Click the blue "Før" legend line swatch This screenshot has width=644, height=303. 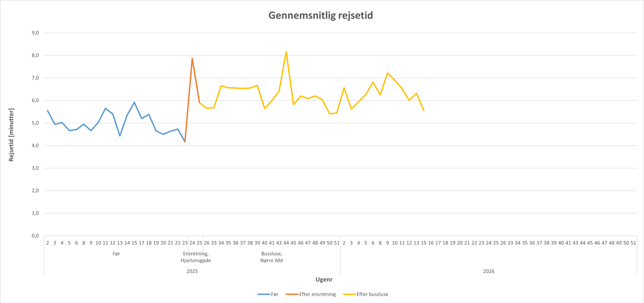263,294
